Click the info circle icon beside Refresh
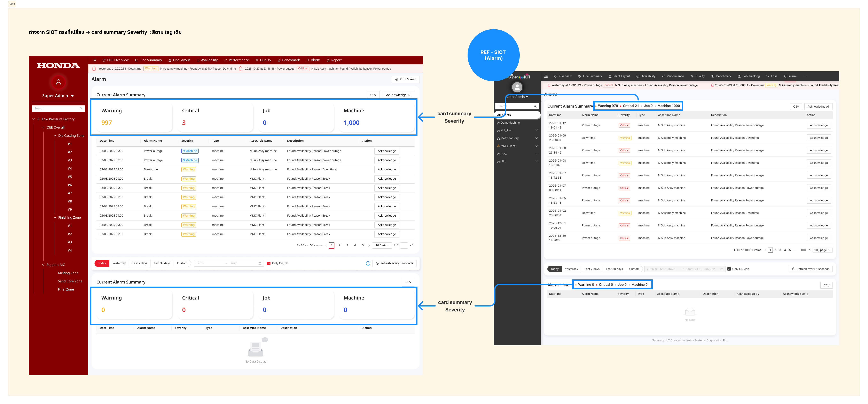The image size is (868, 404). (x=368, y=264)
